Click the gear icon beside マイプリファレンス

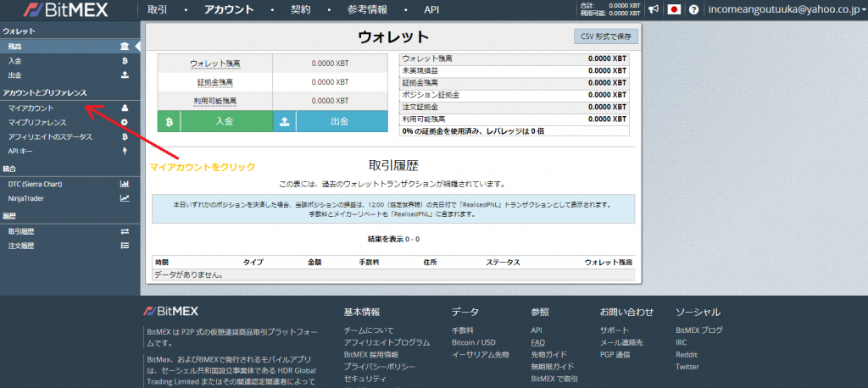[125, 122]
